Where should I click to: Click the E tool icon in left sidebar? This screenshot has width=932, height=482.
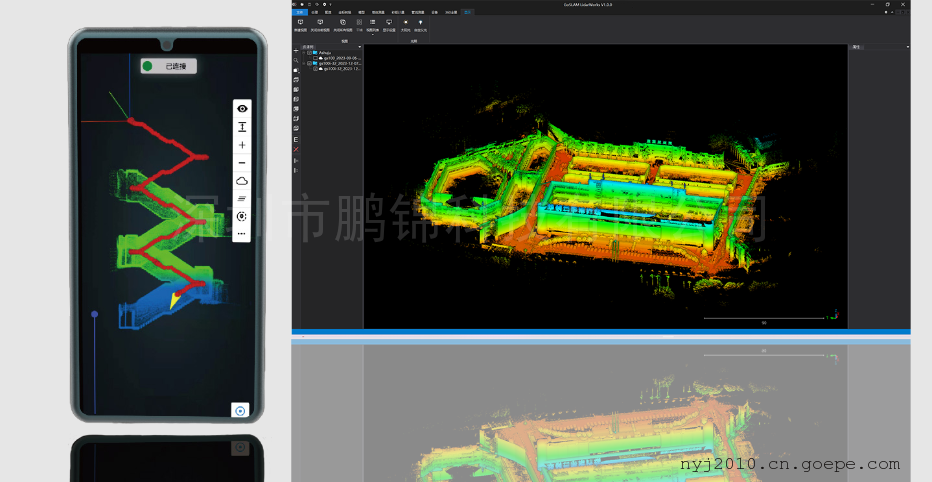point(296,139)
